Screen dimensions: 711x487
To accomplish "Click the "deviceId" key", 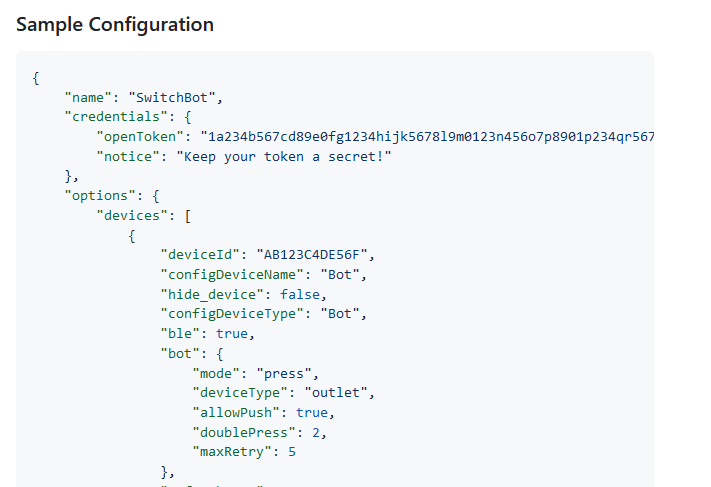I will [x=200, y=254].
